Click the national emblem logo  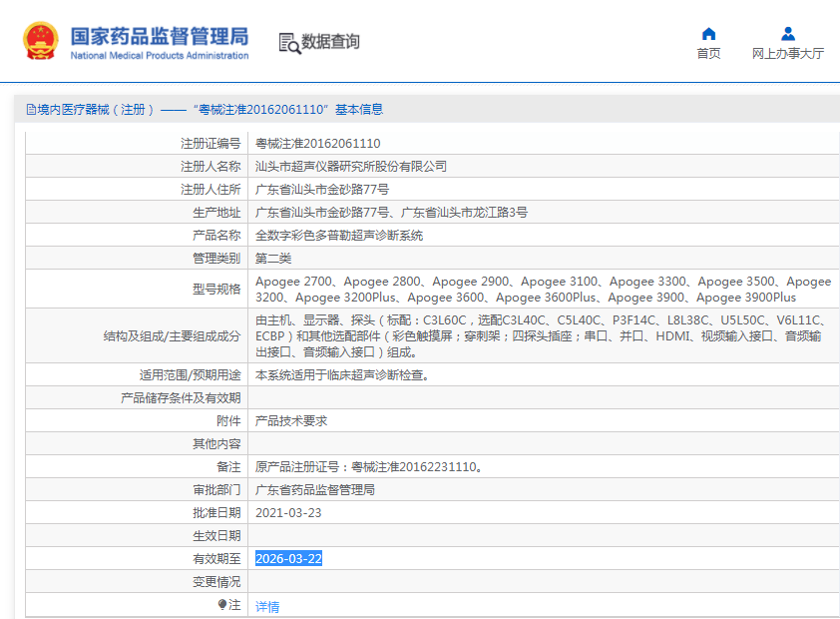(41, 40)
